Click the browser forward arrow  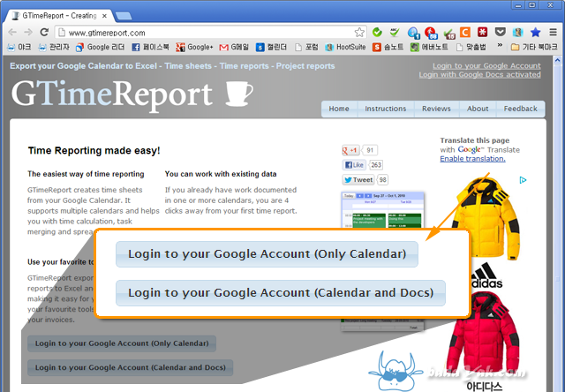coord(28,32)
